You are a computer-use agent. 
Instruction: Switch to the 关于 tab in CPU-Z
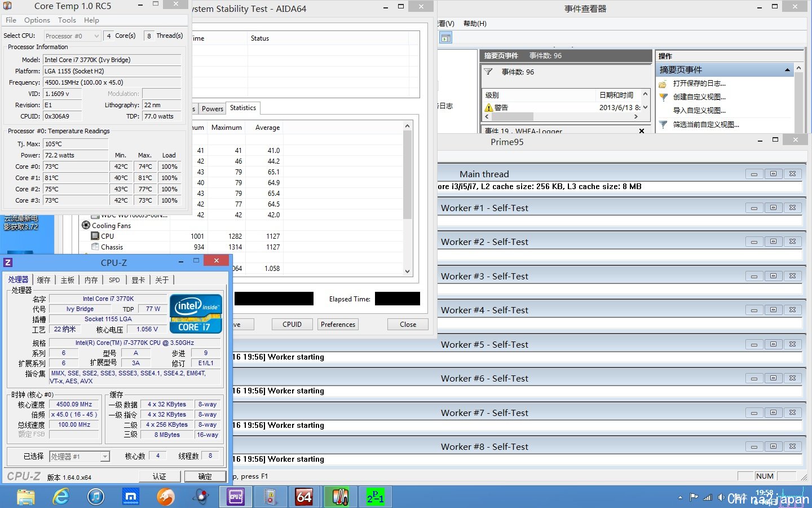click(162, 280)
